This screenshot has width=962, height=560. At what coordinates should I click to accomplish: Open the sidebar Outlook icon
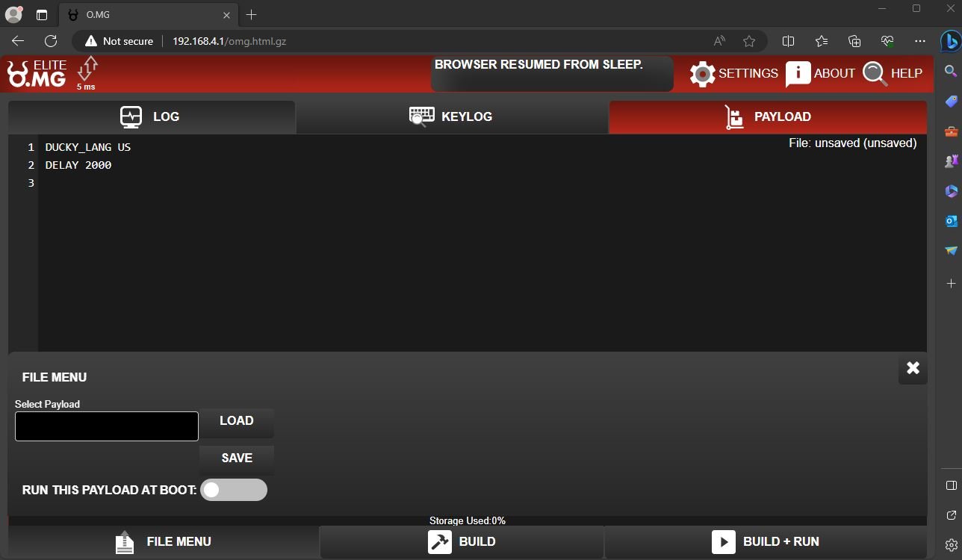[951, 221]
